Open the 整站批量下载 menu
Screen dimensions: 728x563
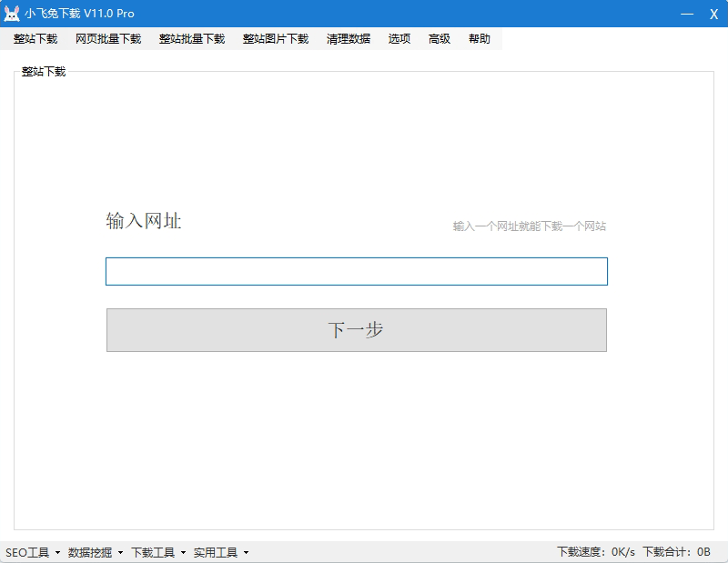pos(192,39)
